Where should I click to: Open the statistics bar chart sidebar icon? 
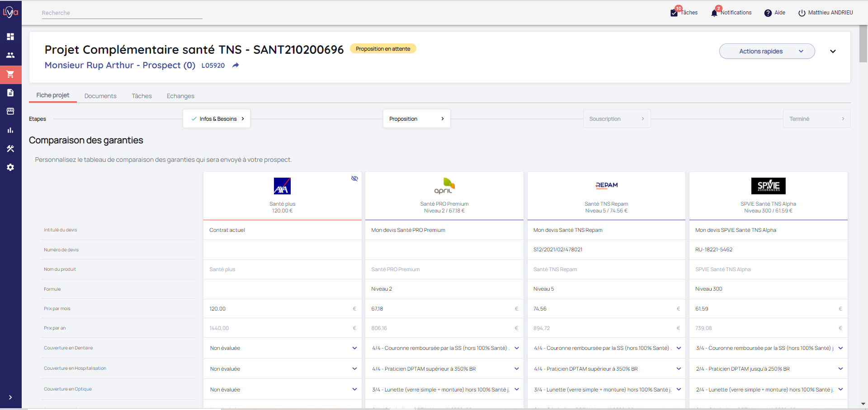10,130
